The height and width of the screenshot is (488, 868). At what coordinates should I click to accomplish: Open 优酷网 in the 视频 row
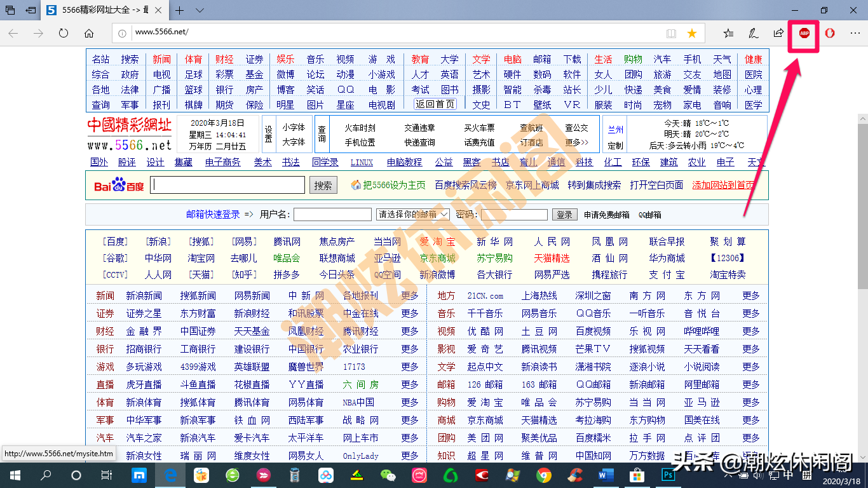coord(485,332)
